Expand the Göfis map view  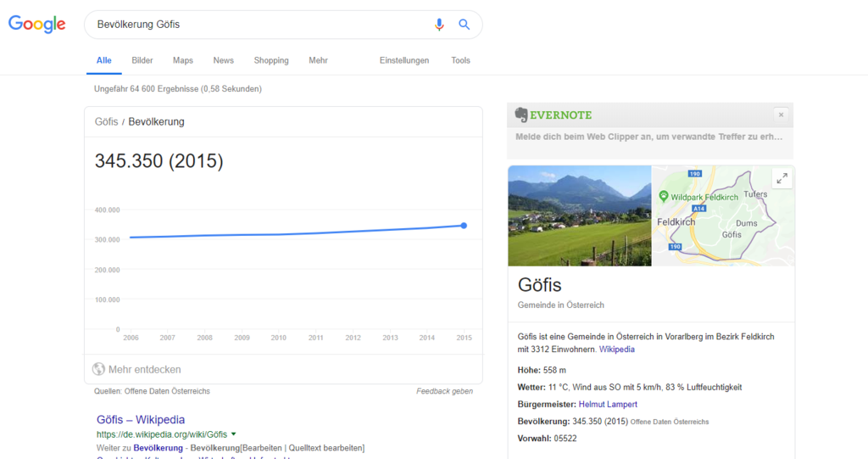[x=782, y=178]
